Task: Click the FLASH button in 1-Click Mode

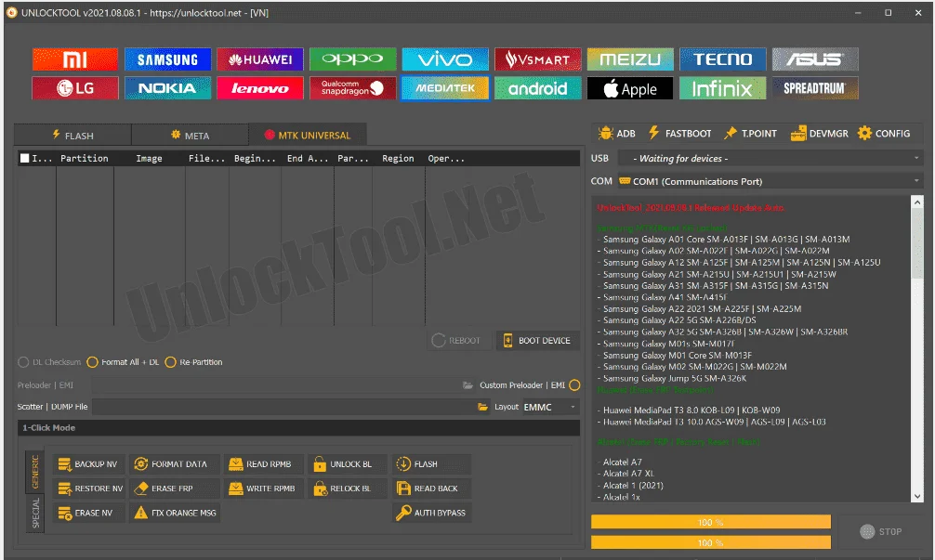Action: point(432,464)
